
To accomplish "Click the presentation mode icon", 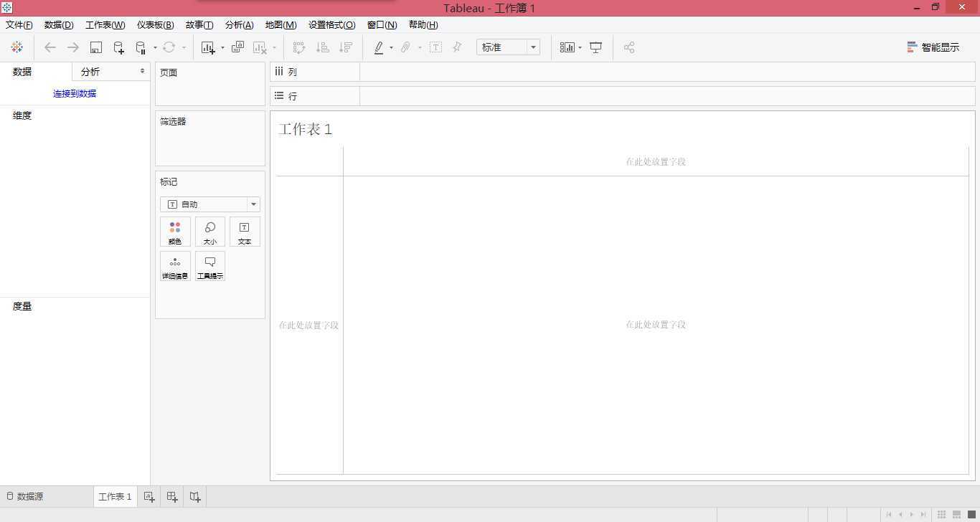I will pyautogui.click(x=595, y=47).
